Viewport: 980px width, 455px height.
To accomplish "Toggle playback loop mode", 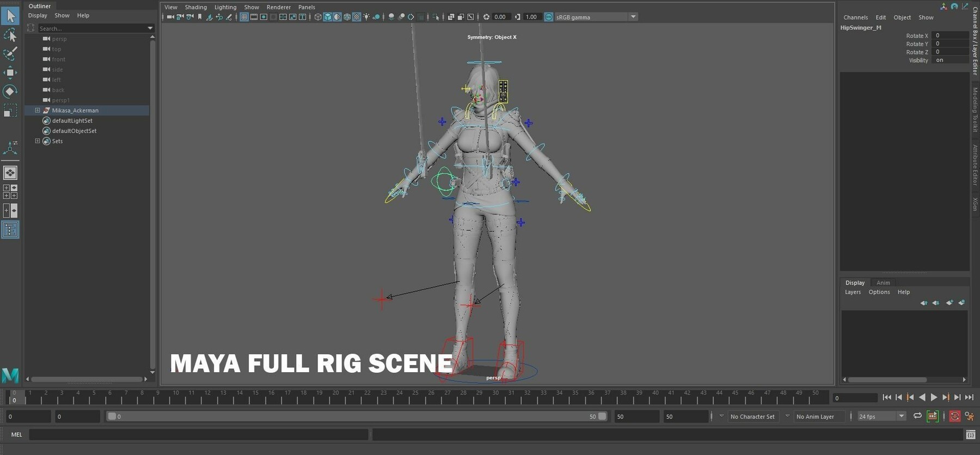I will 917,416.
